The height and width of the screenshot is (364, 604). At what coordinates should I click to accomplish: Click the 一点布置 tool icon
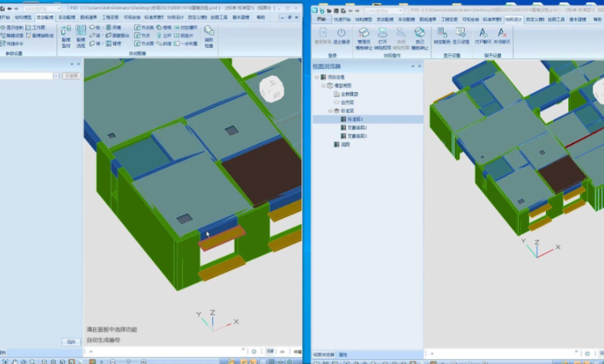[177, 43]
